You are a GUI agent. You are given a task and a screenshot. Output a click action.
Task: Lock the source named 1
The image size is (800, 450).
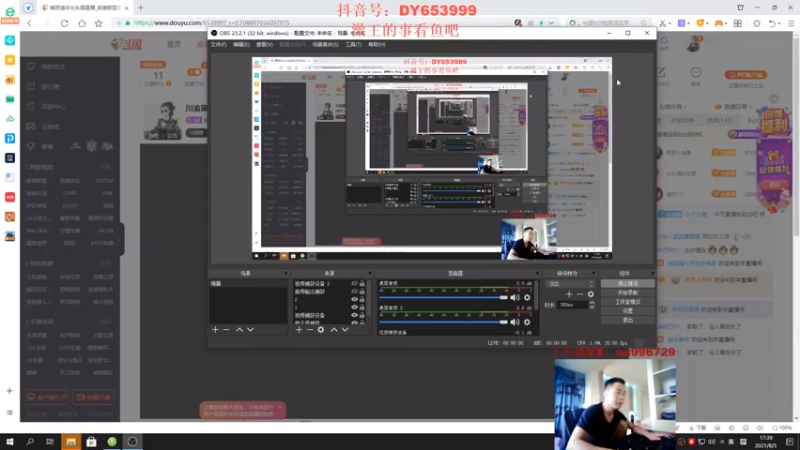(362, 308)
